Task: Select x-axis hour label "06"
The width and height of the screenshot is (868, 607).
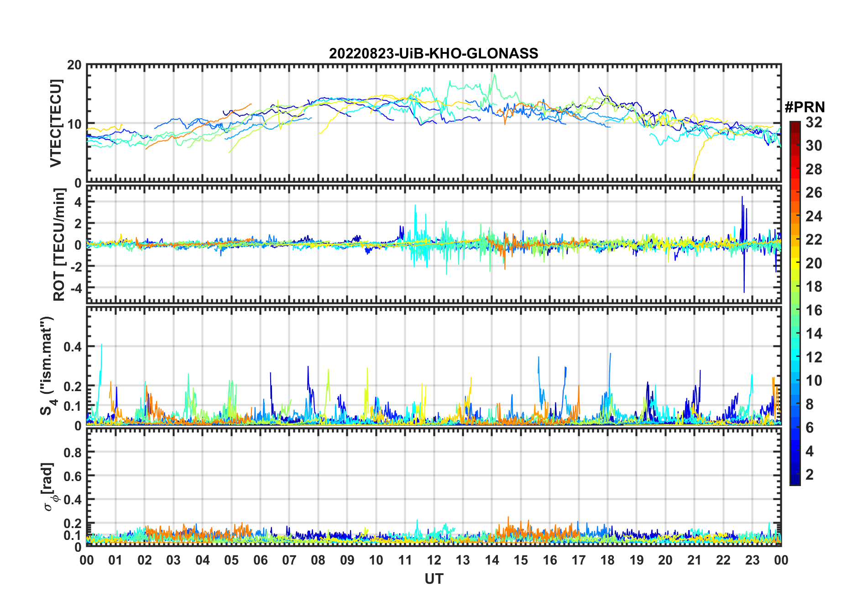Action: tap(260, 560)
